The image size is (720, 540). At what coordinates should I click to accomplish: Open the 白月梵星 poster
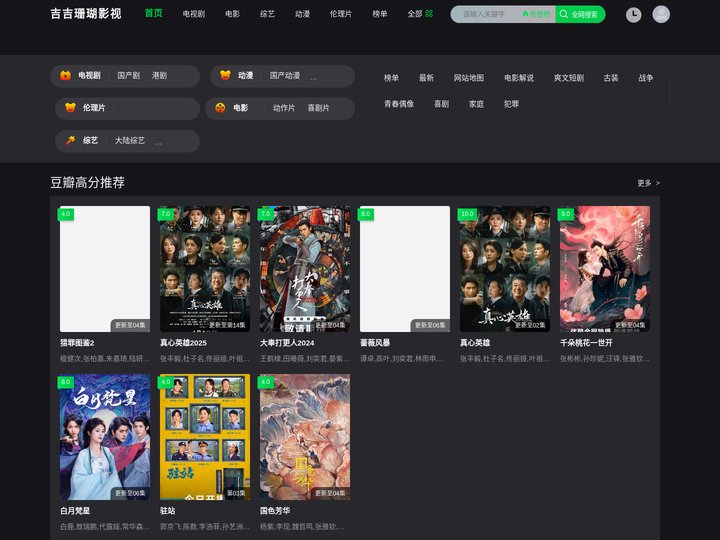[x=105, y=437]
